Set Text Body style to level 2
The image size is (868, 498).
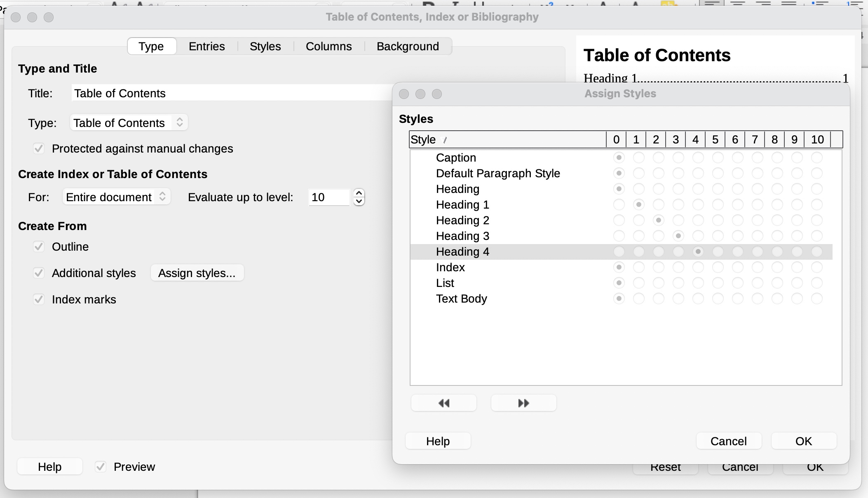pyautogui.click(x=658, y=298)
